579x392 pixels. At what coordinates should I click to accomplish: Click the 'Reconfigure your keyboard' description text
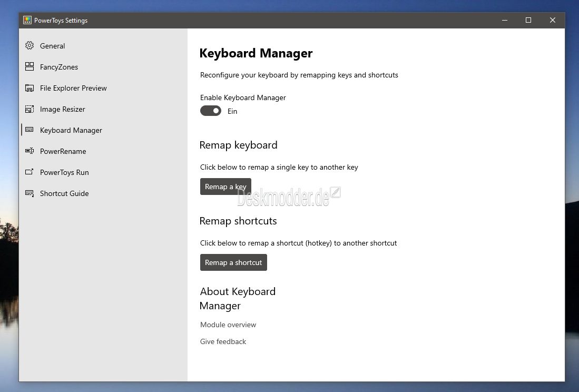click(299, 75)
